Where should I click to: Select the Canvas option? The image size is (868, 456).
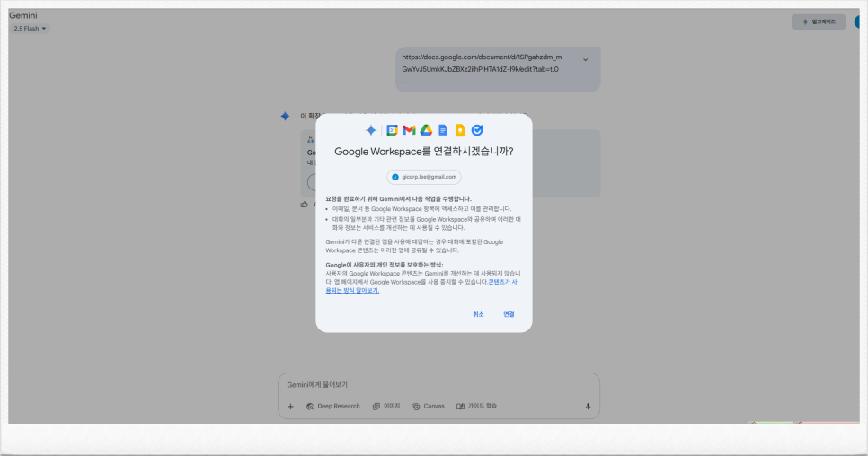point(429,407)
